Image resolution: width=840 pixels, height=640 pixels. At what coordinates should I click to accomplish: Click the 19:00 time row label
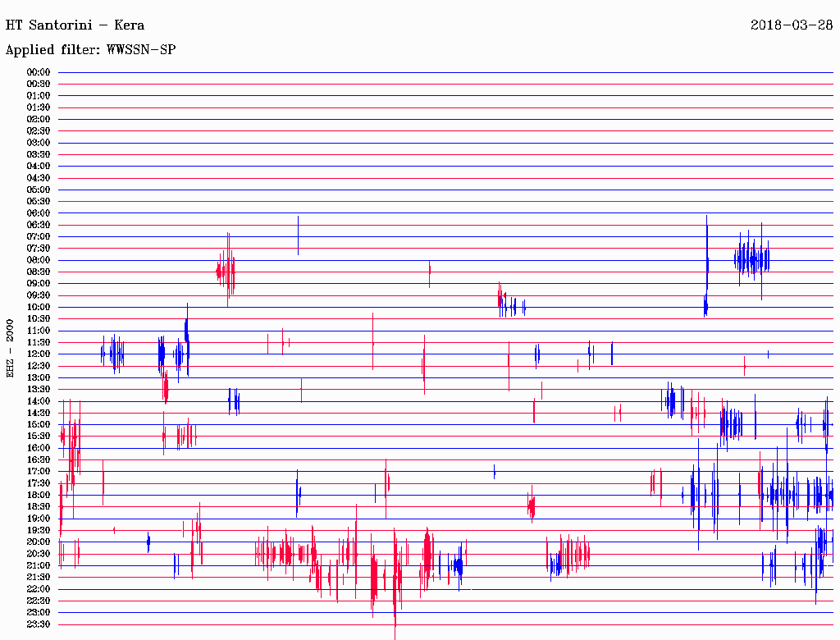pos(39,519)
